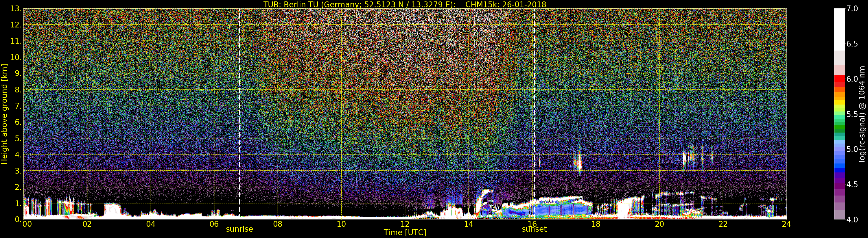Screen dimensions: 868x238
Task: Click the x-axis tick label '18'
Action: point(596,224)
